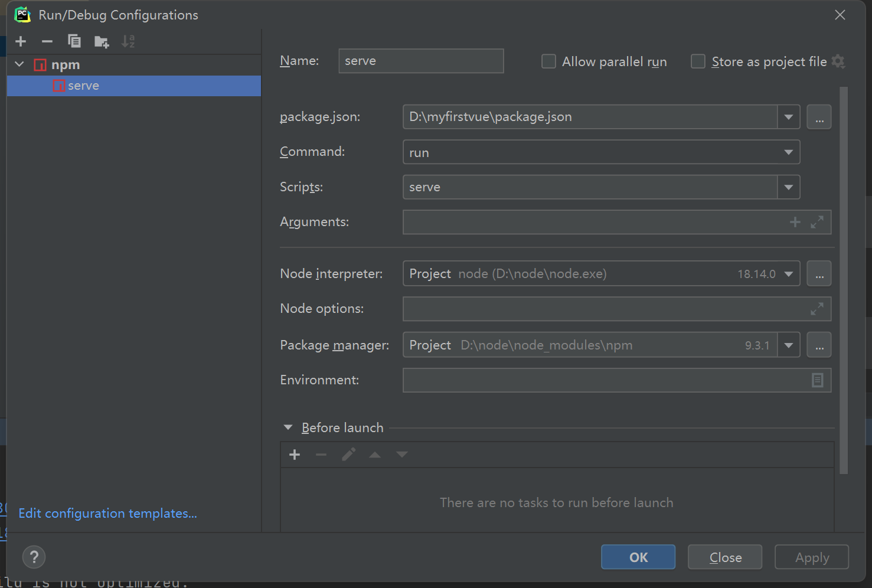Browse for the package.json file
This screenshot has height=588, width=872.
pos(819,117)
